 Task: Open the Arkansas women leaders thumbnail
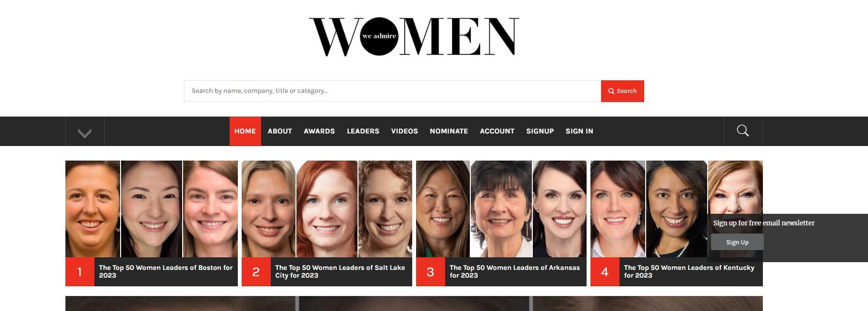click(x=501, y=209)
